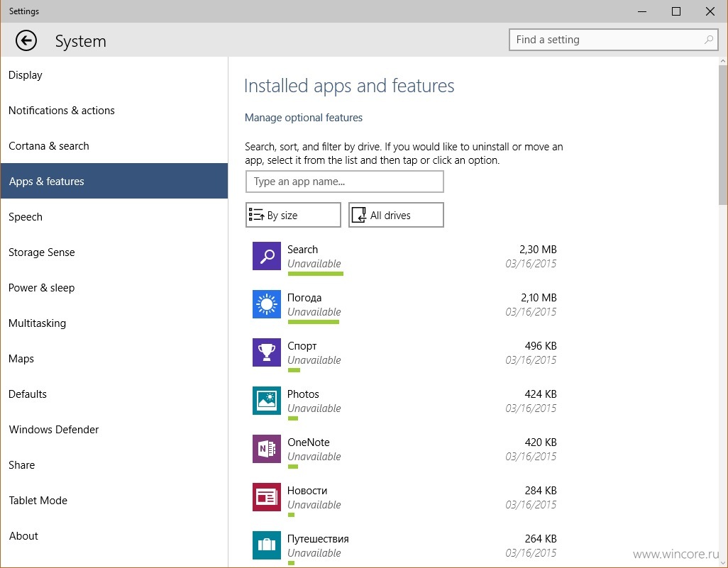The width and height of the screenshot is (728, 568).
Task: Click the Type an app name field
Action: tap(345, 182)
